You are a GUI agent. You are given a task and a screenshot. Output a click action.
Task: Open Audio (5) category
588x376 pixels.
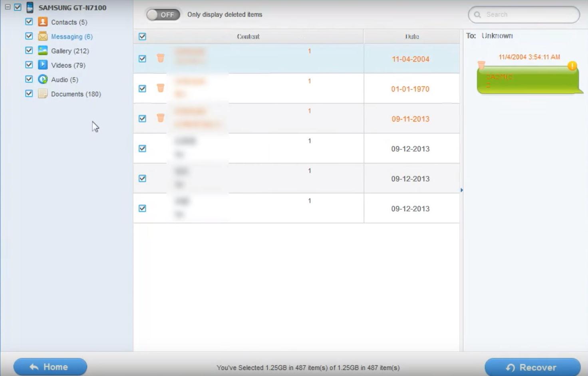(x=65, y=80)
